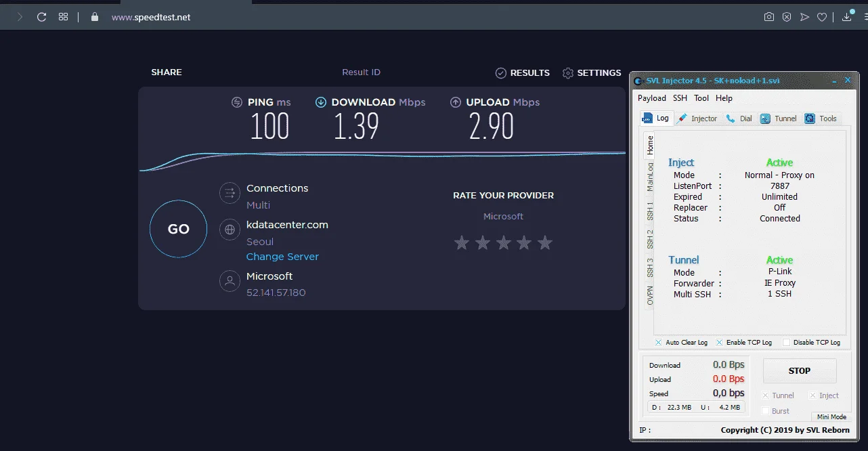
Task: Click the kdatacenter.com server name
Action: coord(287,225)
